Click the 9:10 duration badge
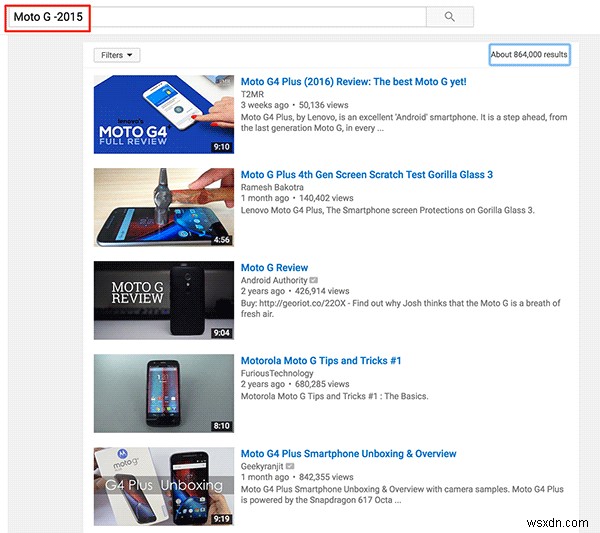This screenshot has width=600, height=533. (222, 147)
